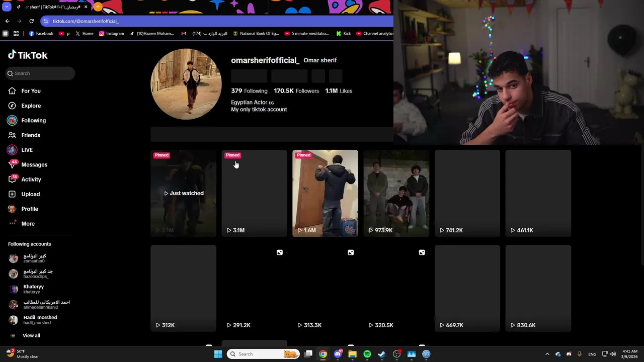Open the Instagram bookmark
Screen dimensions: 644x362
(111, 34)
